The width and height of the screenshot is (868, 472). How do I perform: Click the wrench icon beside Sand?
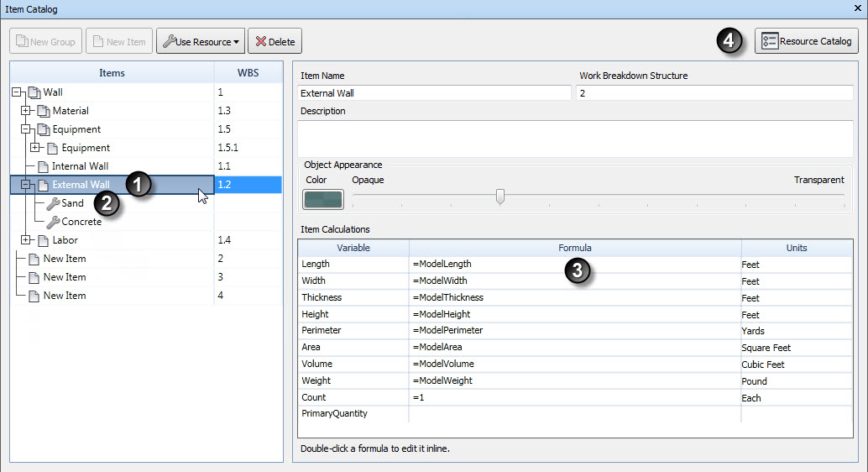[x=53, y=204]
